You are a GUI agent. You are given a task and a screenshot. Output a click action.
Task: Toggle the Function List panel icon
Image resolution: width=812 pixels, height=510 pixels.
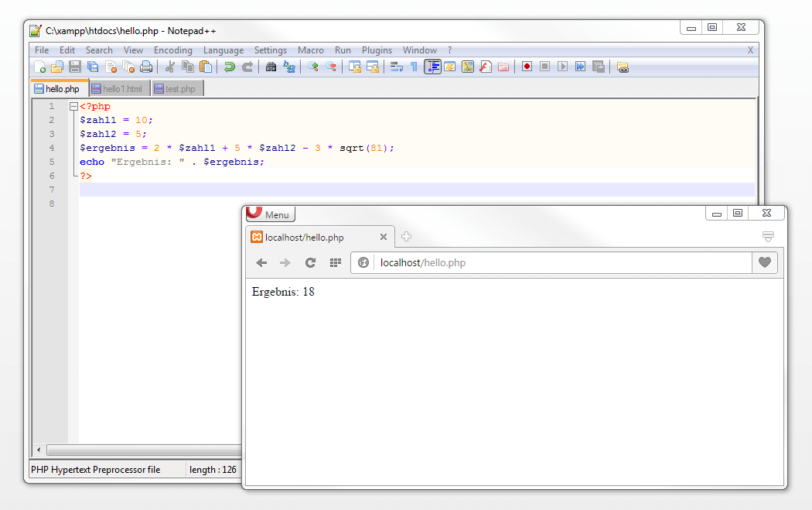pos(486,67)
